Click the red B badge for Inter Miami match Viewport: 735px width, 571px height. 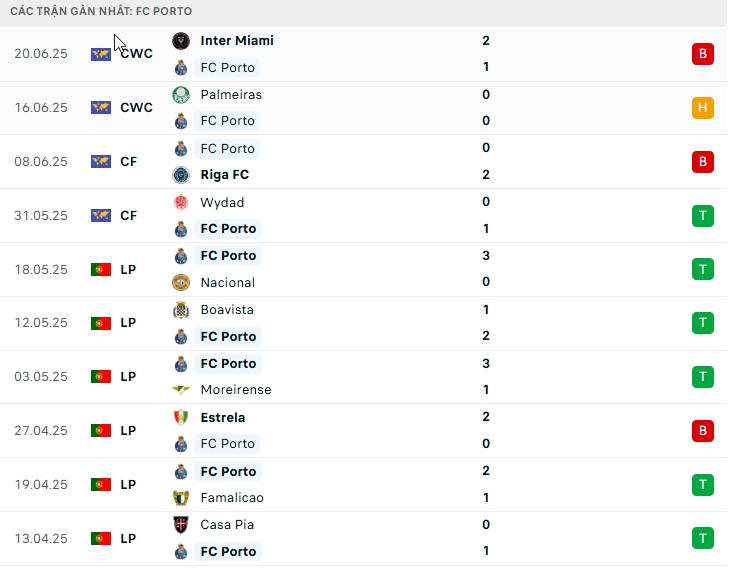click(702, 54)
